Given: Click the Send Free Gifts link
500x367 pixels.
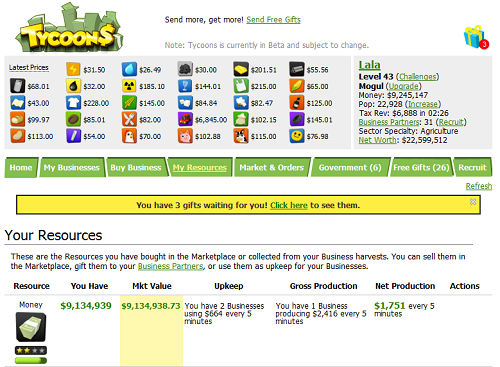Looking at the screenshot, I should coord(273,20).
